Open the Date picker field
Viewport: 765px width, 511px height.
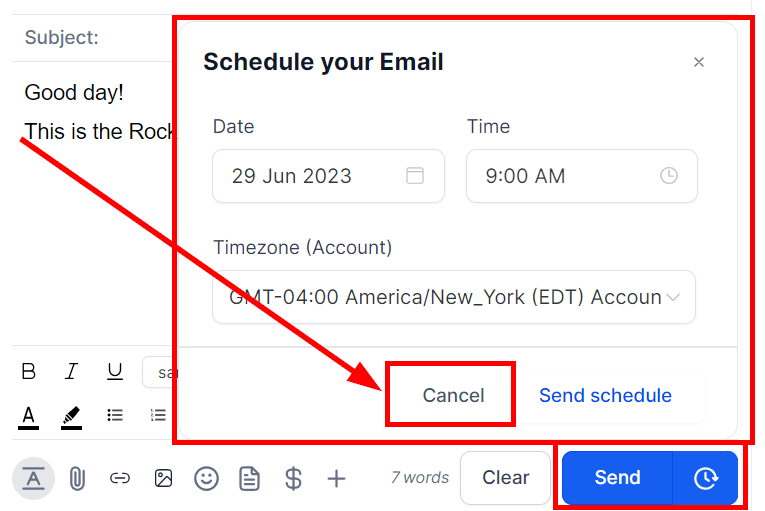point(328,176)
